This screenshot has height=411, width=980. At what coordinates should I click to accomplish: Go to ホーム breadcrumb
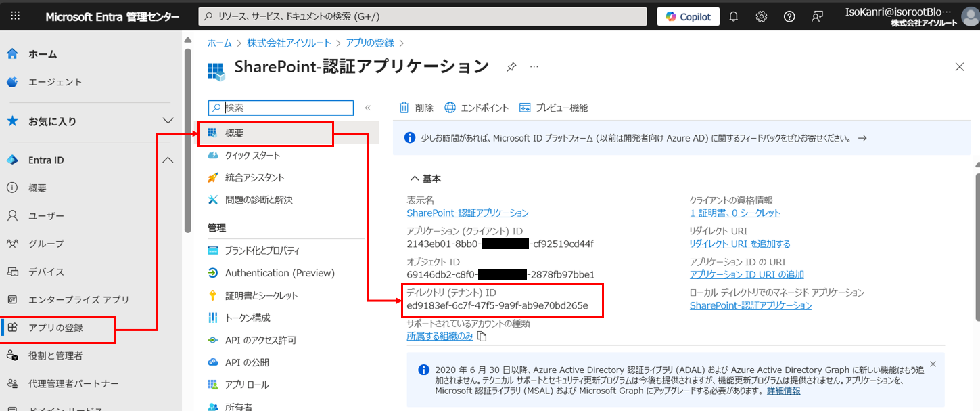click(x=219, y=43)
